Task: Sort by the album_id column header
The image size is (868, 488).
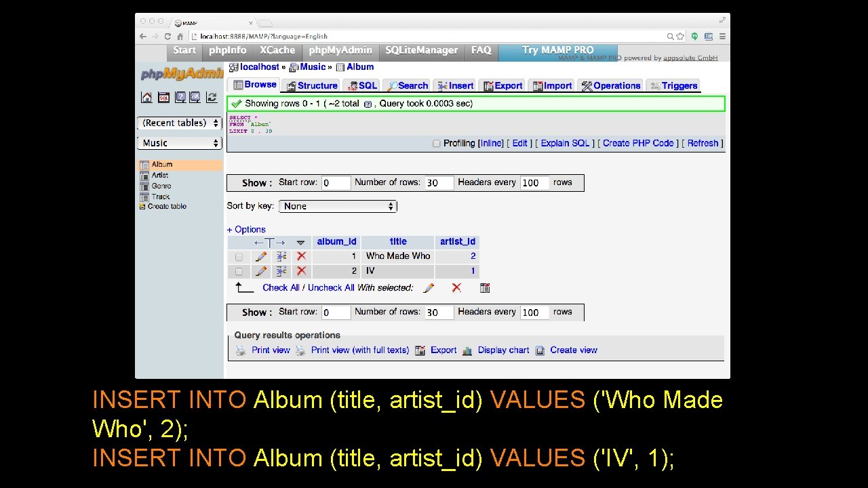Action: pyautogui.click(x=336, y=242)
